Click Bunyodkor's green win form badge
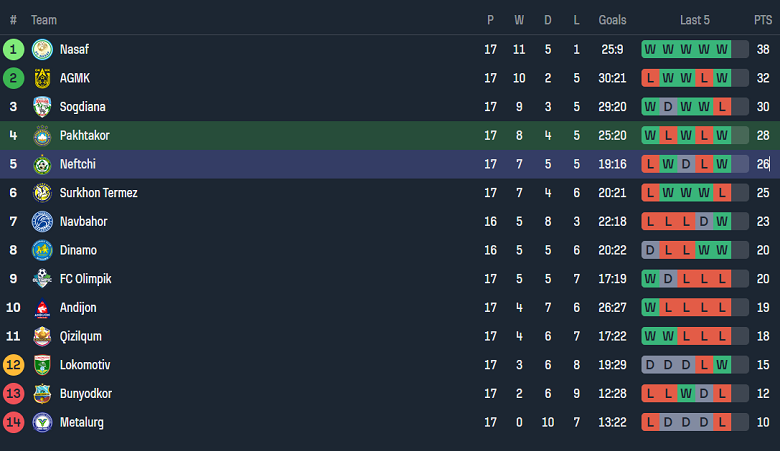 [686, 394]
